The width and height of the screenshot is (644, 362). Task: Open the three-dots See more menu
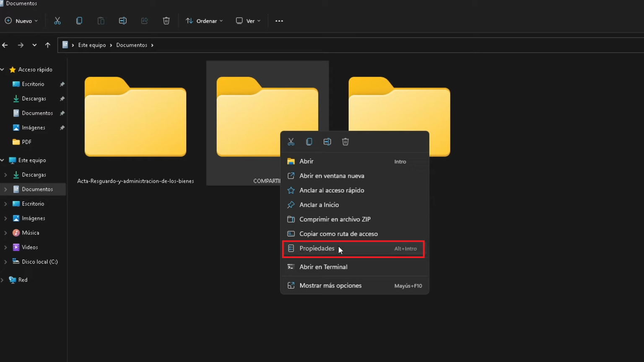click(x=279, y=21)
